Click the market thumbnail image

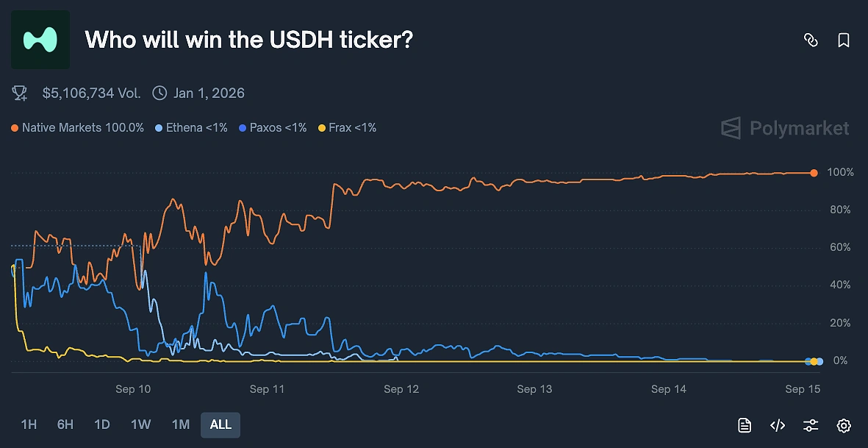tap(40, 40)
